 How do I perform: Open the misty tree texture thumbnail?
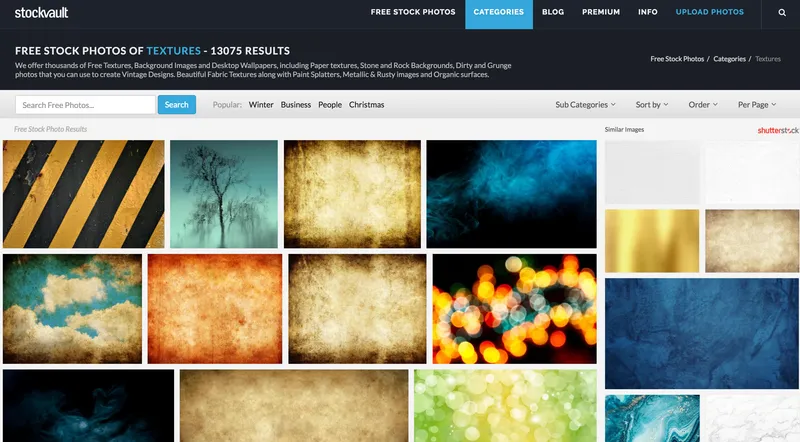pos(224,194)
